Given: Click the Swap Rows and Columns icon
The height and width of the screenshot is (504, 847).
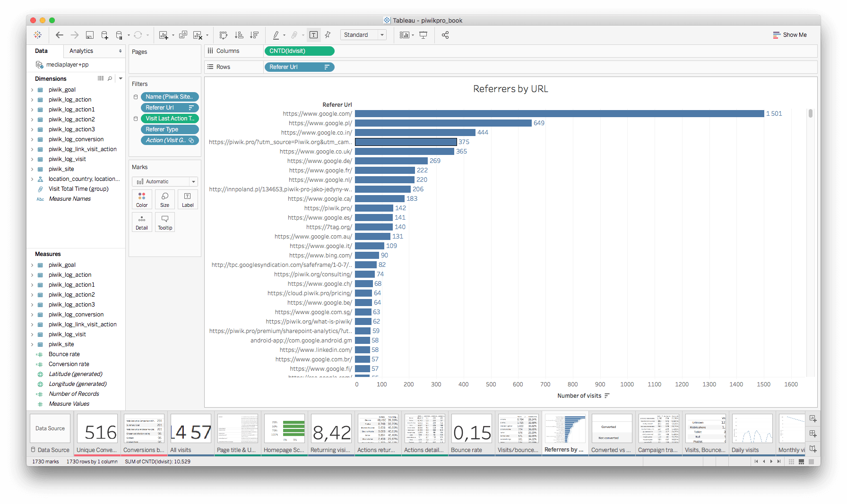Looking at the screenshot, I should coord(224,35).
